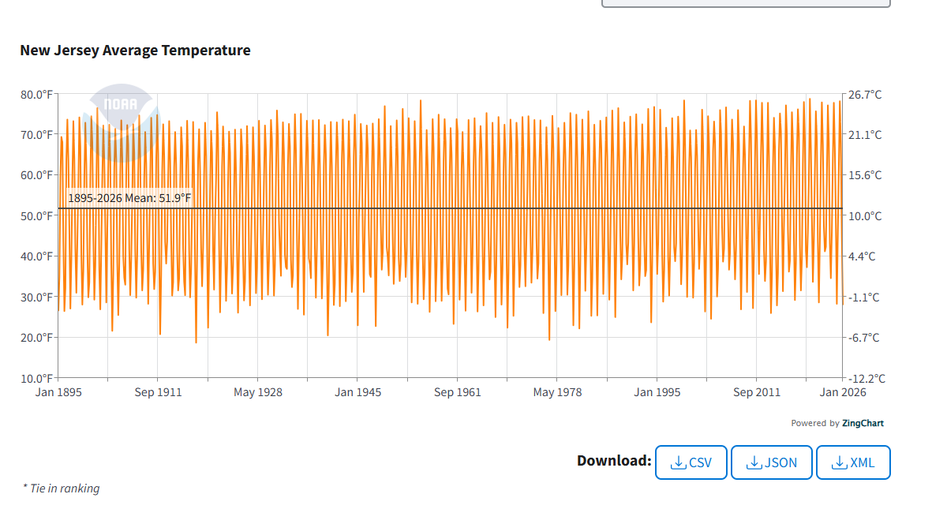Select the Jan 1945 x-axis label
Screen dimensions: 932x524
tap(358, 392)
